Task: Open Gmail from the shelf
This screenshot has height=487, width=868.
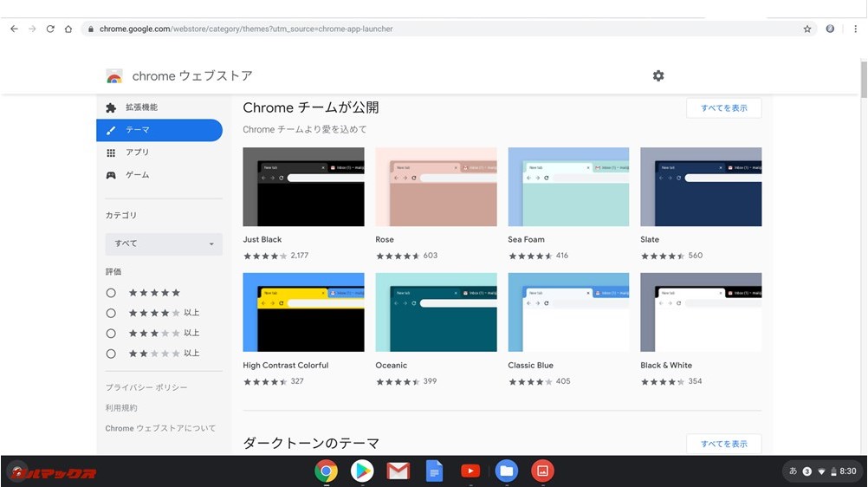Action: [x=398, y=471]
